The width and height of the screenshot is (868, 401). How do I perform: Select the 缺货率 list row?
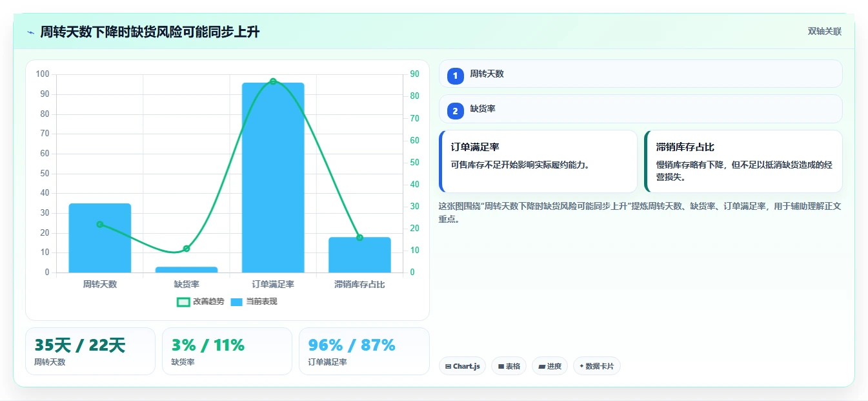coord(641,108)
